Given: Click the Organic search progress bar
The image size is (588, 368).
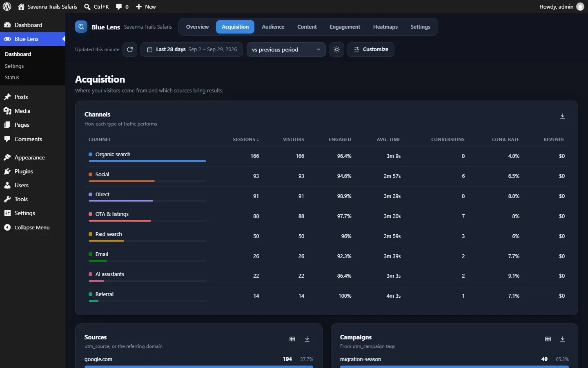Looking at the screenshot, I should click(x=147, y=161).
